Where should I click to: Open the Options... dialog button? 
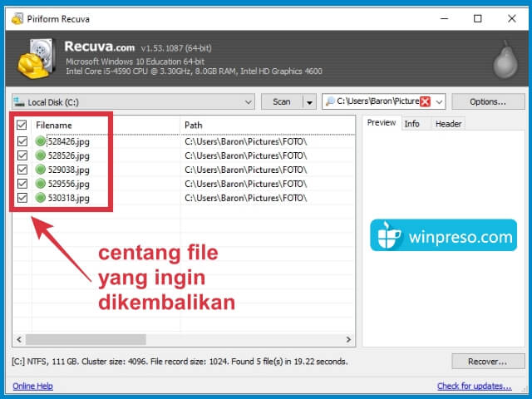(x=488, y=101)
